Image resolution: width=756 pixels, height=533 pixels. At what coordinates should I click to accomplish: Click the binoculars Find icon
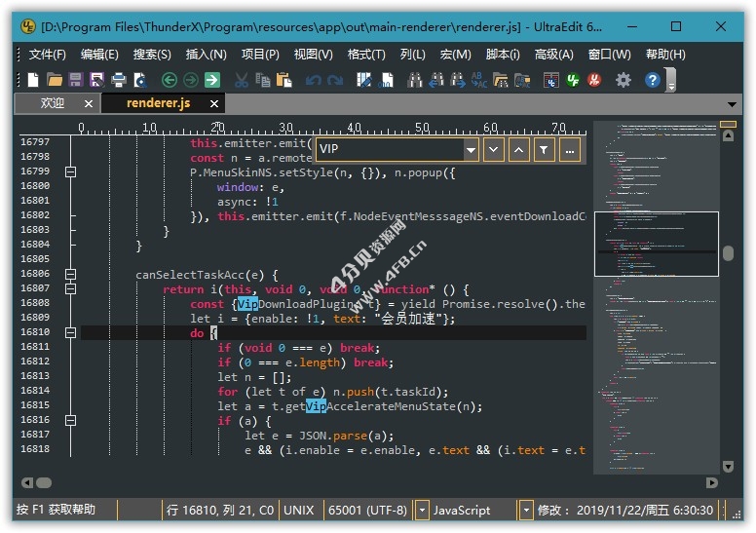pyautogui.click(x=415, y=80)
